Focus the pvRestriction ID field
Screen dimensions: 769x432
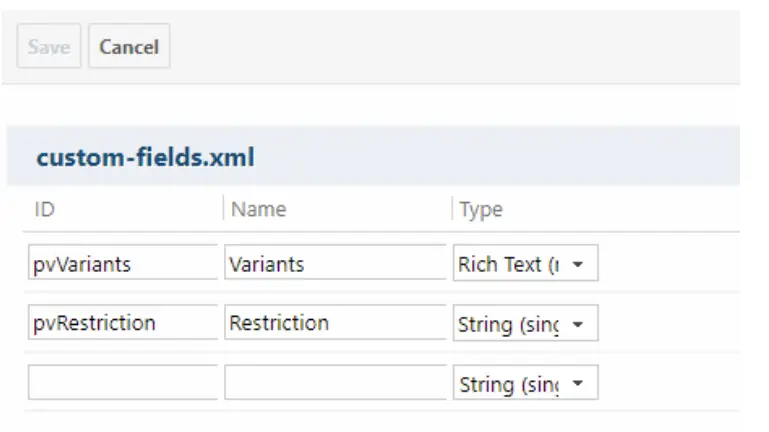[x=122, y=323]
